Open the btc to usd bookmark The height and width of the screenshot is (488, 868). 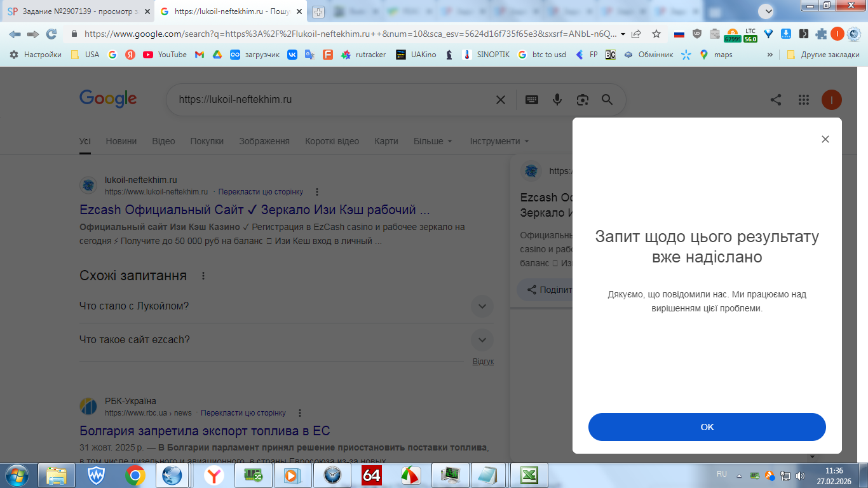542,55
